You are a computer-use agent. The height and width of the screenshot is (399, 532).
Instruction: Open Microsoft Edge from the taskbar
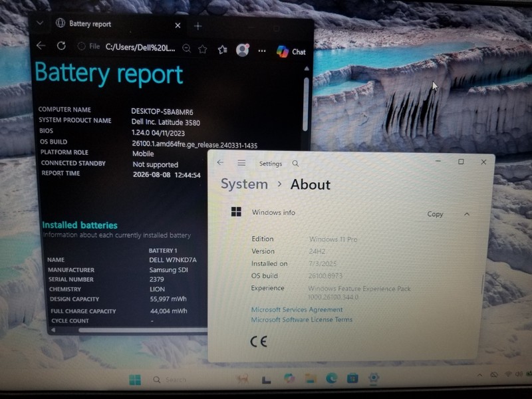pyautogui.click(x=331, y=378)
